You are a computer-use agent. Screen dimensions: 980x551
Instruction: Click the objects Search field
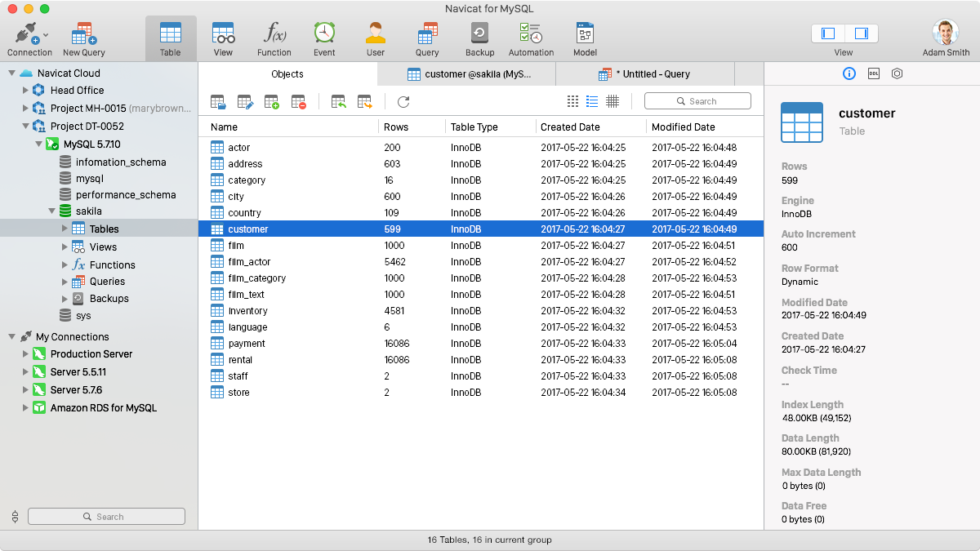(x=697, y=101)
